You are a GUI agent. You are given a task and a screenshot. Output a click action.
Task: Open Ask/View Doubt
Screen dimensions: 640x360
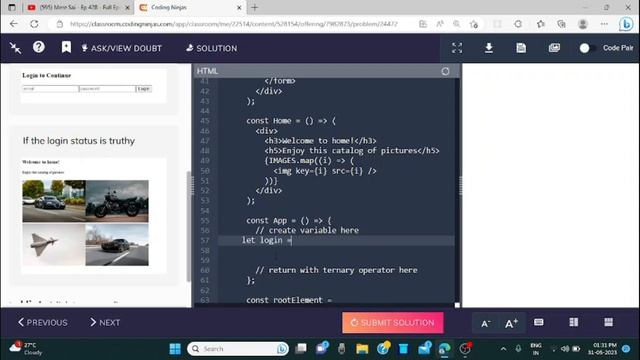coord(122,48)
